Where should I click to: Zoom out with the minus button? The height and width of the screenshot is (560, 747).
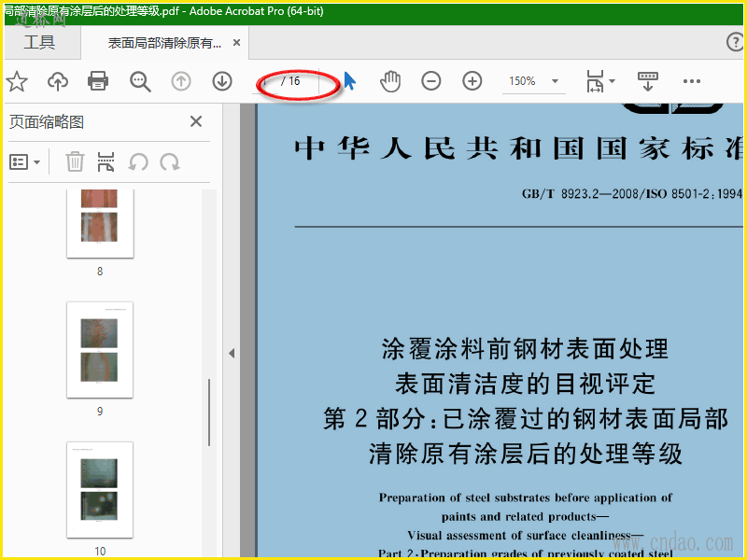tap(431, 81)
